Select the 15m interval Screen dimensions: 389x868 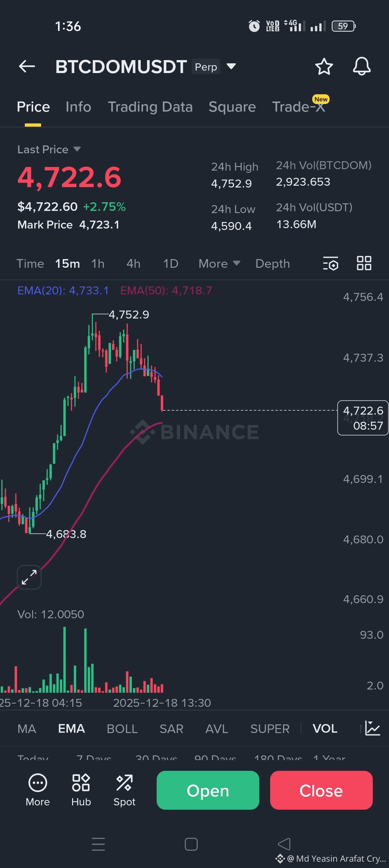pos(67,263)
